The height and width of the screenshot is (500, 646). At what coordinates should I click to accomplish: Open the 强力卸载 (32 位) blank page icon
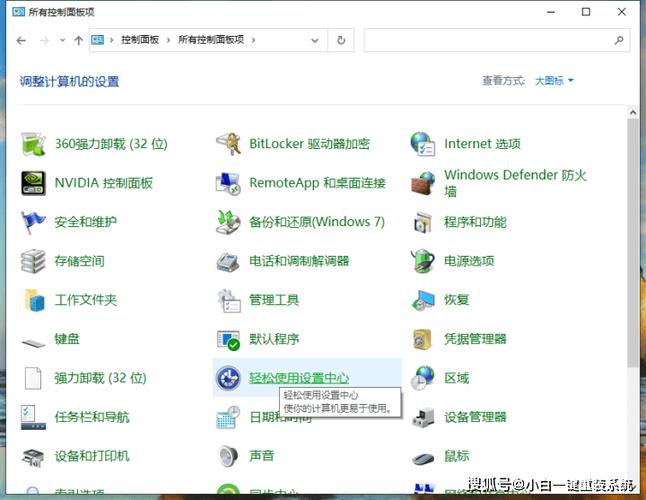(33, 378)
